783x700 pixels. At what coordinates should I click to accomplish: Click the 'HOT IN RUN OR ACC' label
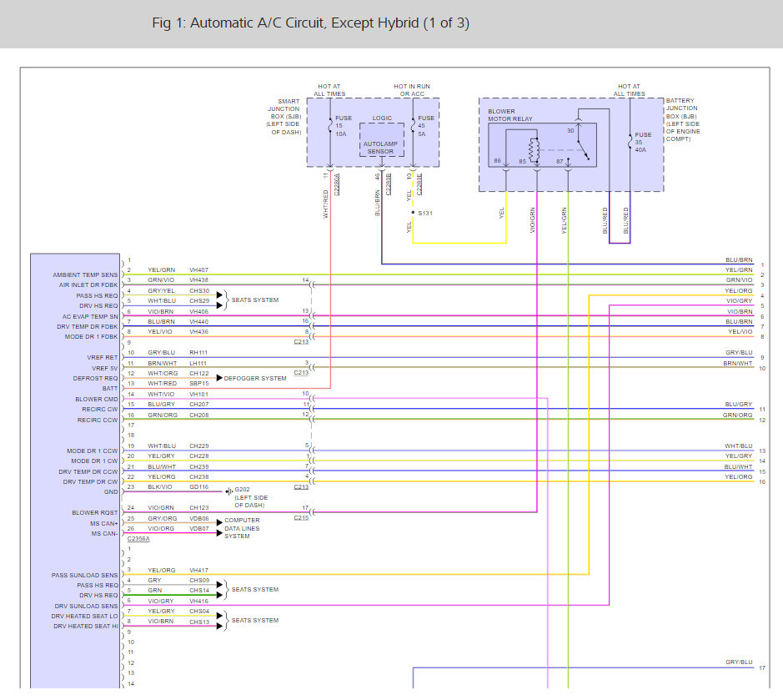tap(412, 90)
